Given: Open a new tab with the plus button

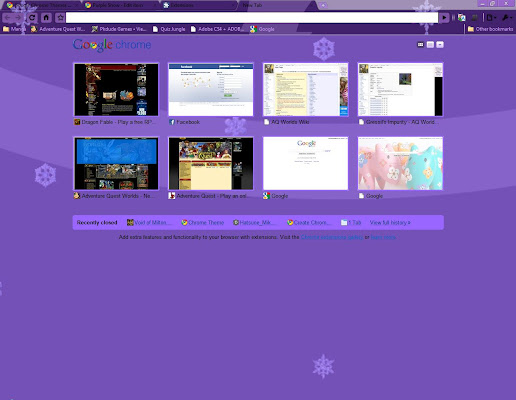Looking at the screenshot, I should pos(323,5).
